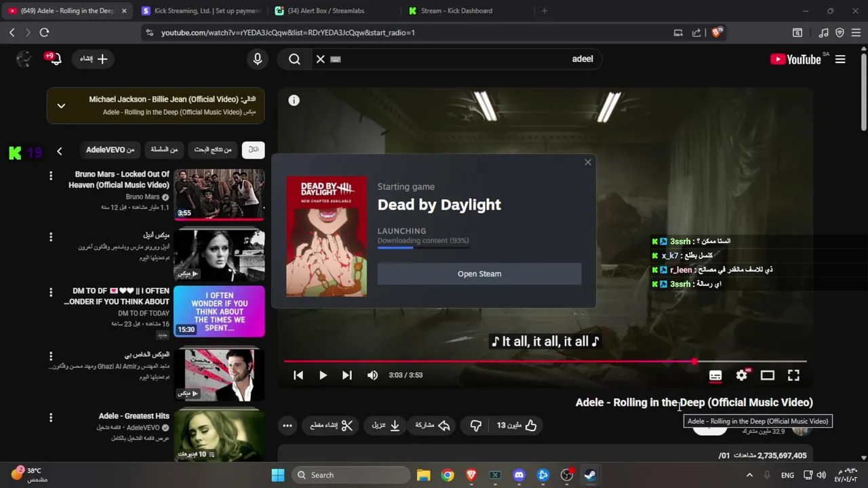Play the Adele video
868x488 pixels.
click(x=323, y=375)
